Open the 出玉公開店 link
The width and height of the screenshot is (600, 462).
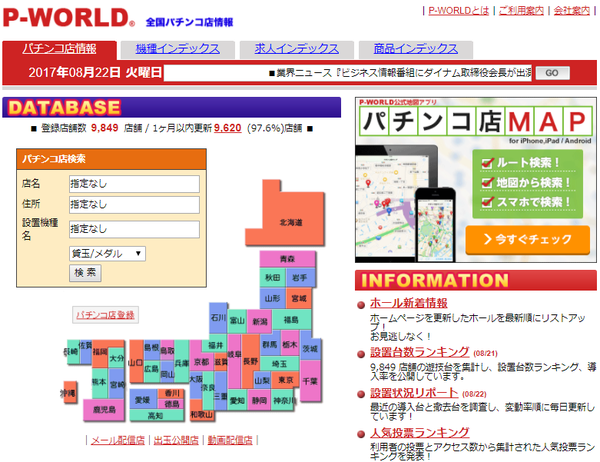click(176, 441)
